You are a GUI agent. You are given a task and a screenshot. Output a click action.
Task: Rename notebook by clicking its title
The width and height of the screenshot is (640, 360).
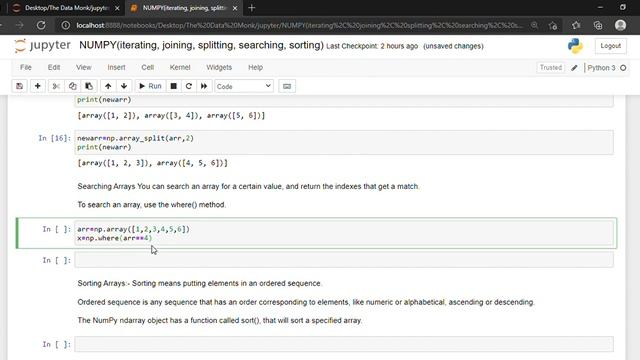point(201,45)
